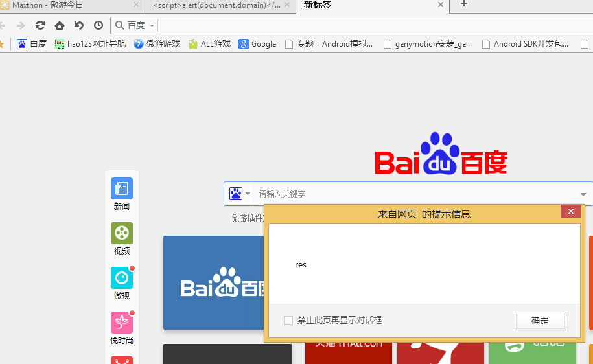The width and height of the screenshot is (593, 364).
Task: Click the undo closed tab icon
Action: tap(78, 25)
